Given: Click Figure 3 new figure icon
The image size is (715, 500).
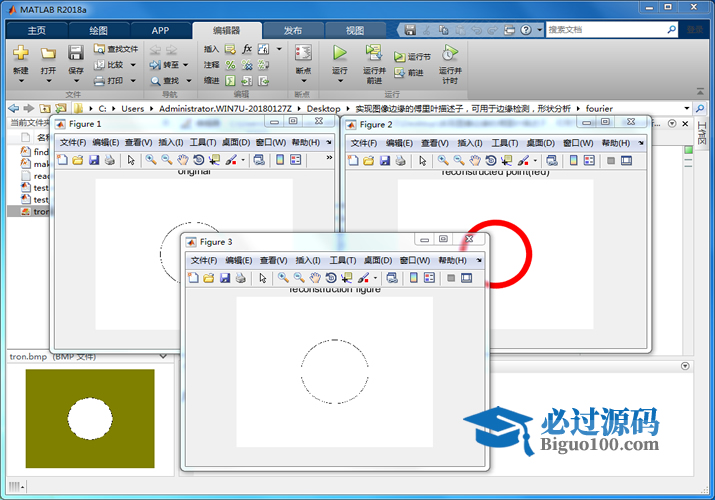Looking at the screenshot, I should point(193,278).
